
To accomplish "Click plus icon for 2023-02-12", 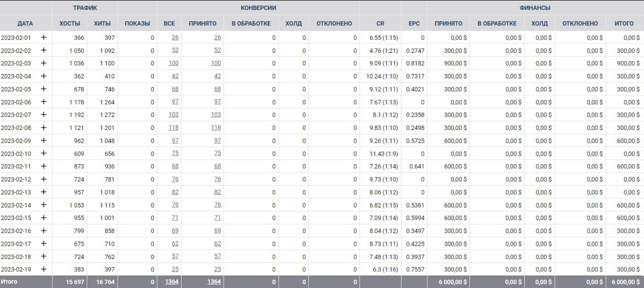I will pos(44,179).
